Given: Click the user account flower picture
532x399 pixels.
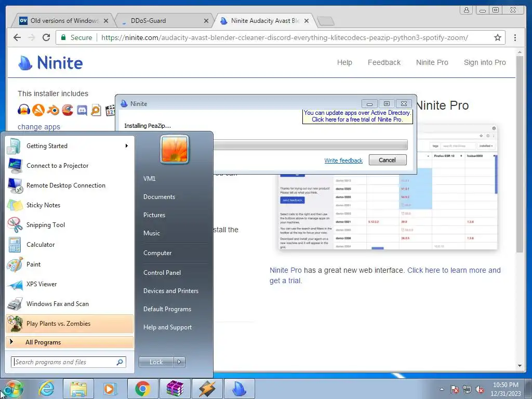Looking at the screenshot, I should (175, 149).
